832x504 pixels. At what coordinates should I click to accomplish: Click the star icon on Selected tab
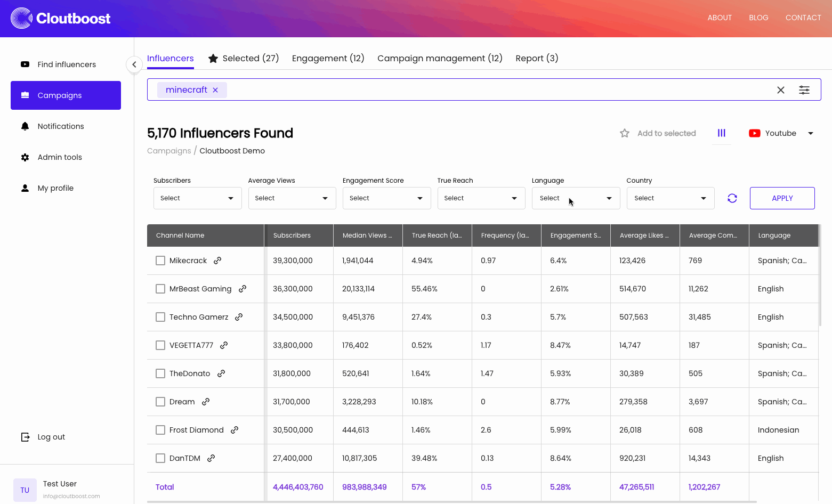coord(213,59)
